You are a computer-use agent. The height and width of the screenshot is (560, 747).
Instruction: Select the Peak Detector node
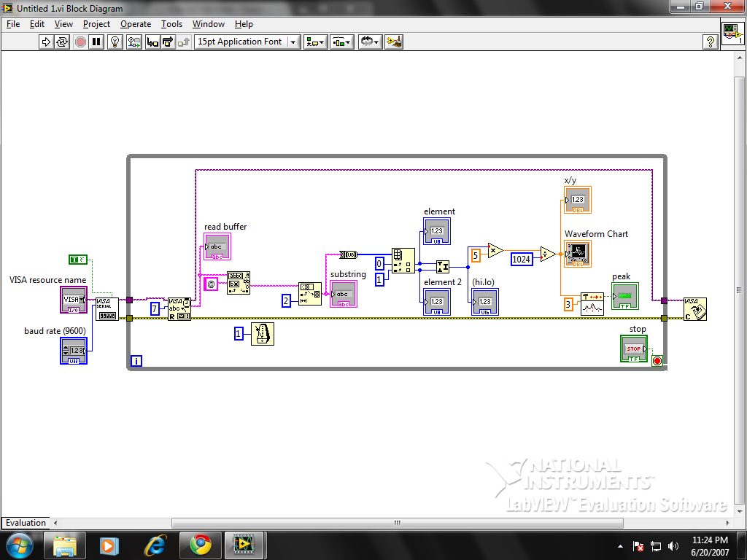tap(592, 304)
